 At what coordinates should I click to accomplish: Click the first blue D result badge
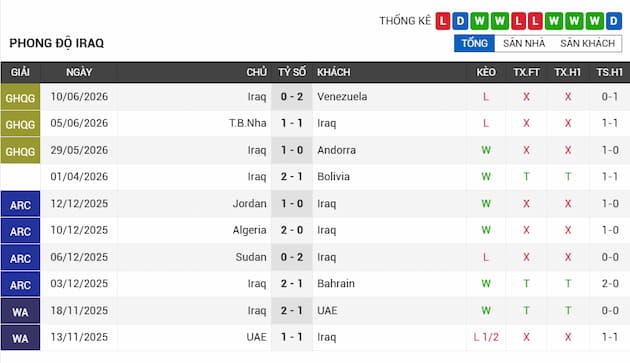click(460, 21)
